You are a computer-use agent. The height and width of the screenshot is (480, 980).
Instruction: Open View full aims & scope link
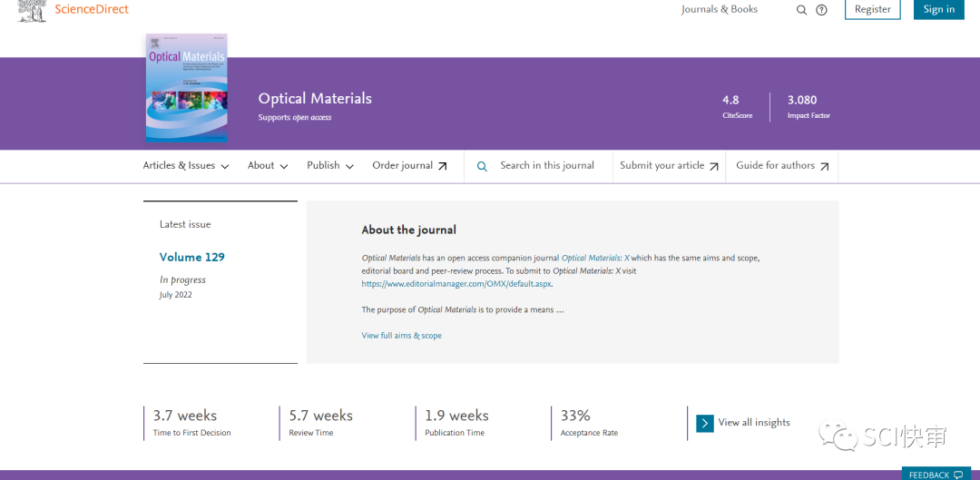coord(401,336)
